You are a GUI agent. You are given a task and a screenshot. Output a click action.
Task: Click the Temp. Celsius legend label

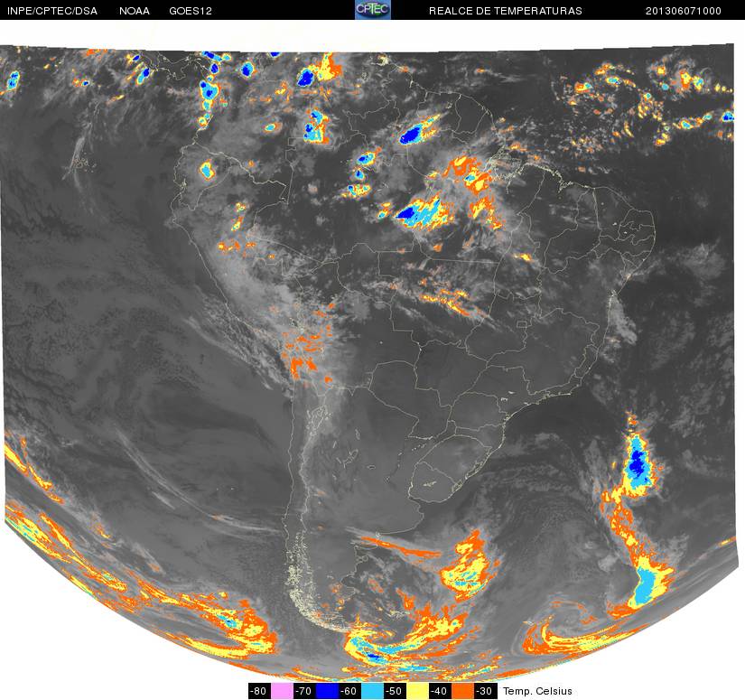point(537,691)
